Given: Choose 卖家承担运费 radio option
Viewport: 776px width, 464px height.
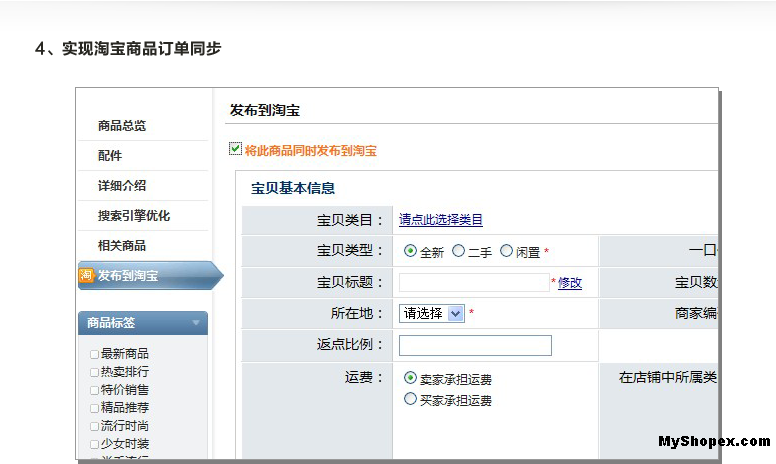Looking at the screenshot, I should [410, 378].
